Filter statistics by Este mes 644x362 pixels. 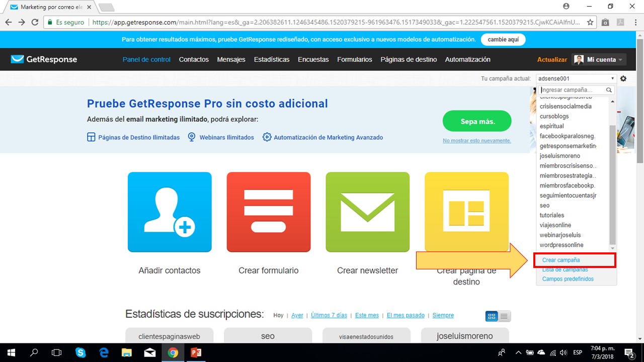tap(367, 315)
